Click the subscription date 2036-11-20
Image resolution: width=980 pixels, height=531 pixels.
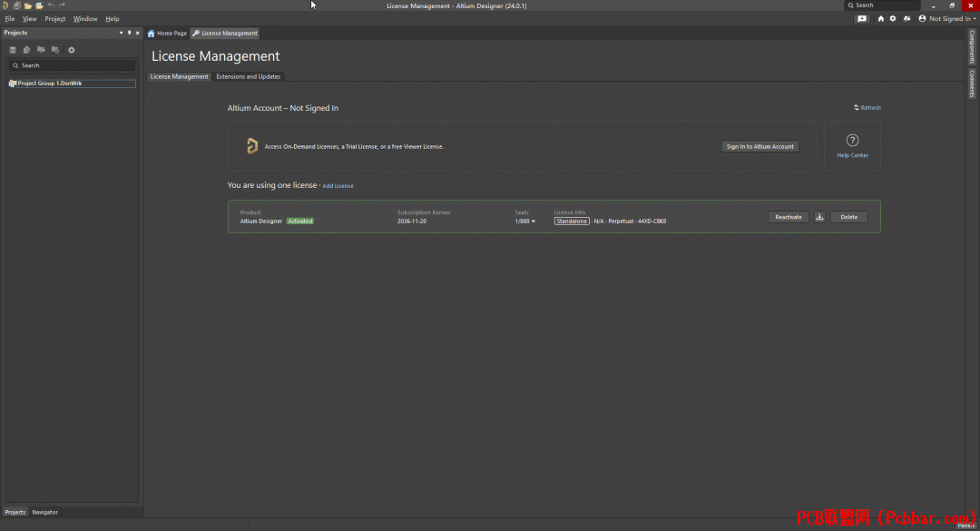tap(412, 221)
